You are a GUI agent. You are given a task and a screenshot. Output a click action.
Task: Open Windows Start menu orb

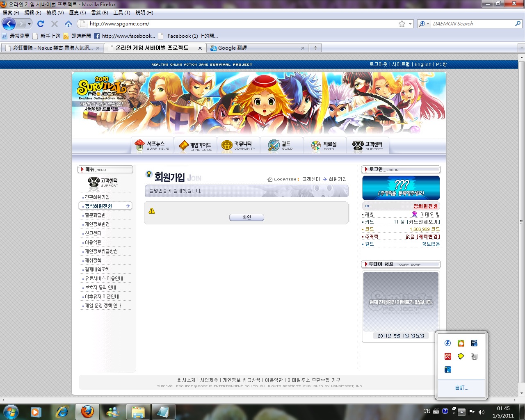[x=11, y=411]
